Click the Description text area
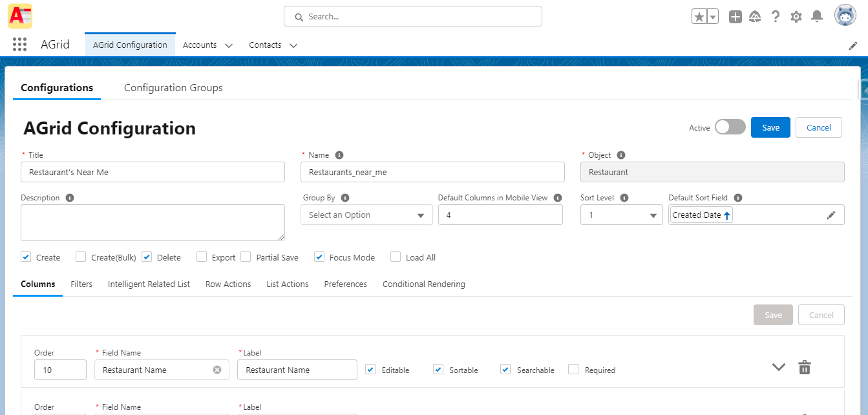Screen dimensions: 868x415 click(x=153, y=223)
